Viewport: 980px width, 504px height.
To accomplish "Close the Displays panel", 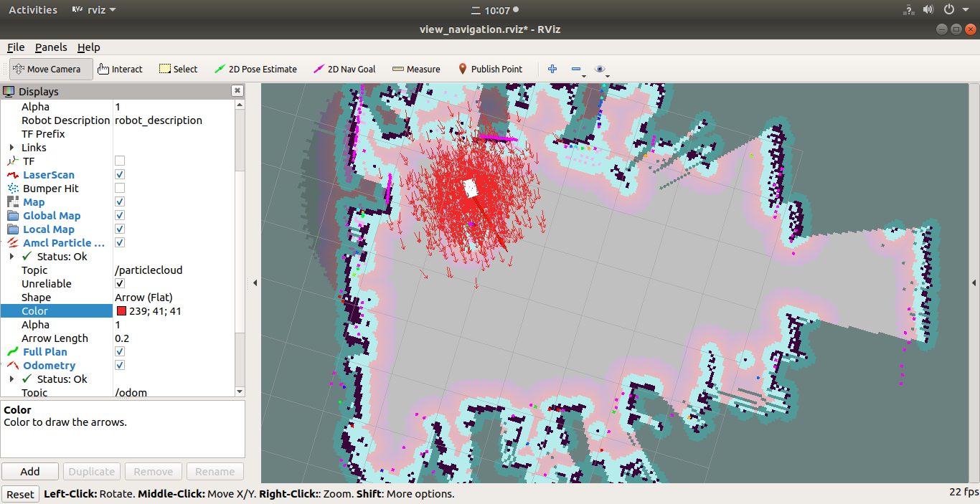I will click(237, 91).
